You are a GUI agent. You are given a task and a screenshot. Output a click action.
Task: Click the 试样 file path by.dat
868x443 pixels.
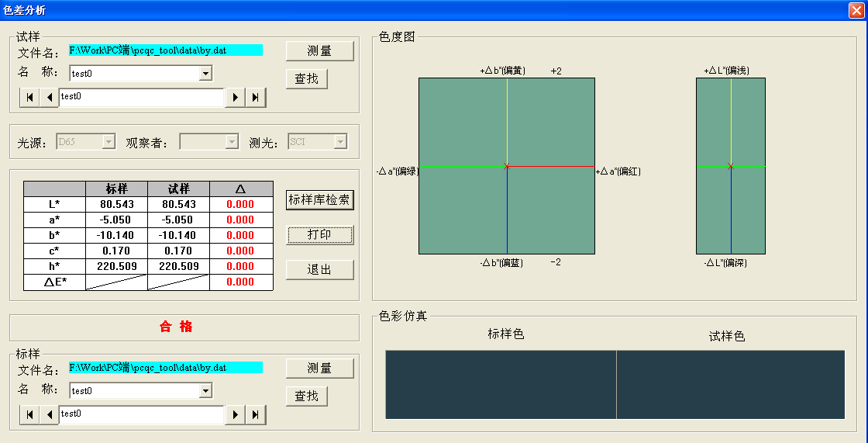point(166,50)
